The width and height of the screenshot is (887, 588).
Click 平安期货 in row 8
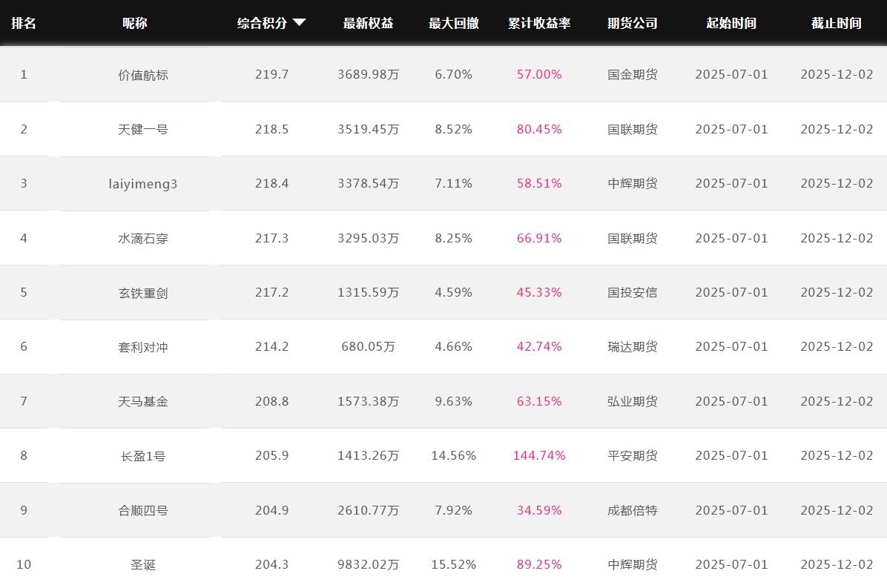[632, 456]
